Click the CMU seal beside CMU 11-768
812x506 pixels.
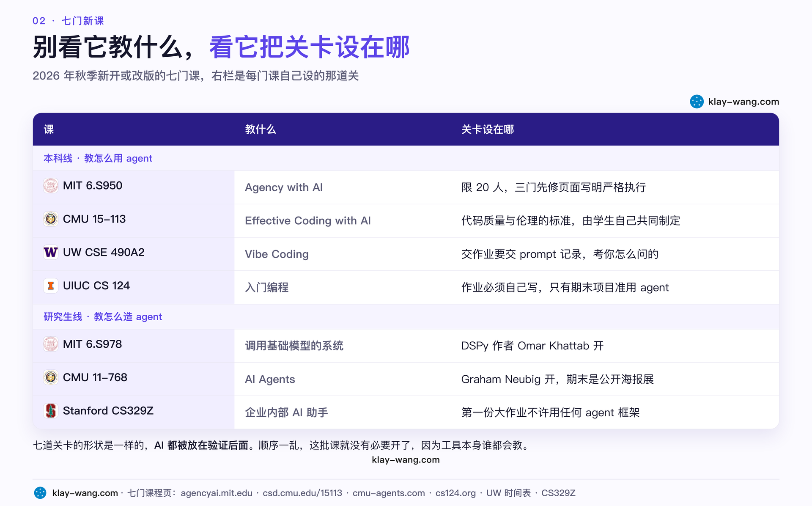coord(51,377)
